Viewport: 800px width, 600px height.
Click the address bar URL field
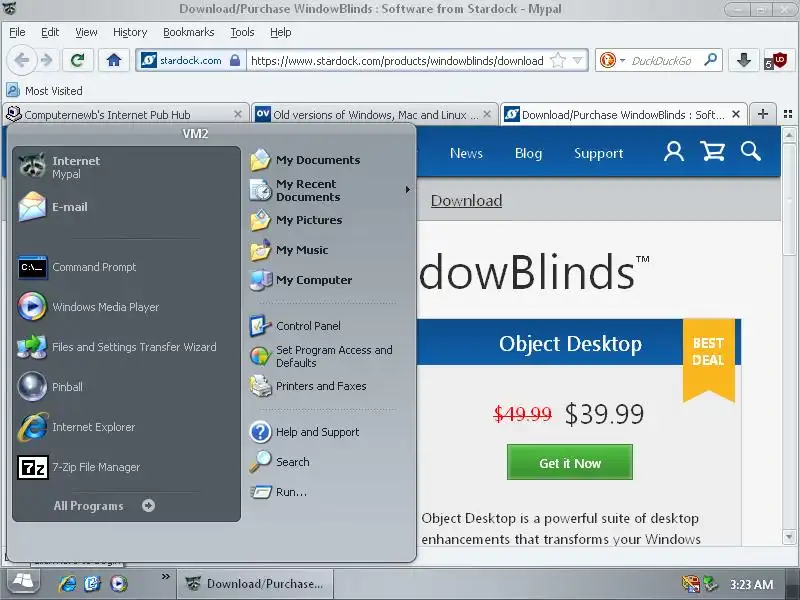coord(397,61)
